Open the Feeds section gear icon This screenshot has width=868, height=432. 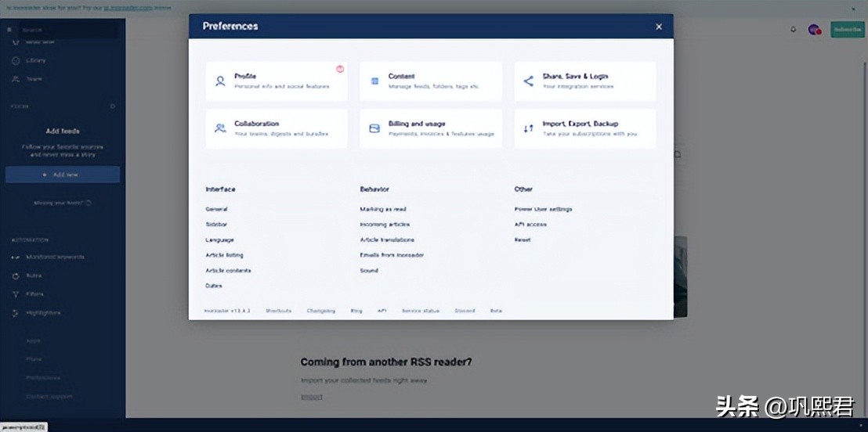point(112,106)
